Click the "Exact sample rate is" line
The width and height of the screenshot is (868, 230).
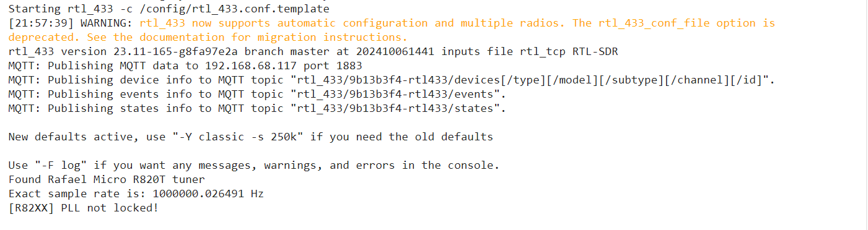click(x=136, y=194)
